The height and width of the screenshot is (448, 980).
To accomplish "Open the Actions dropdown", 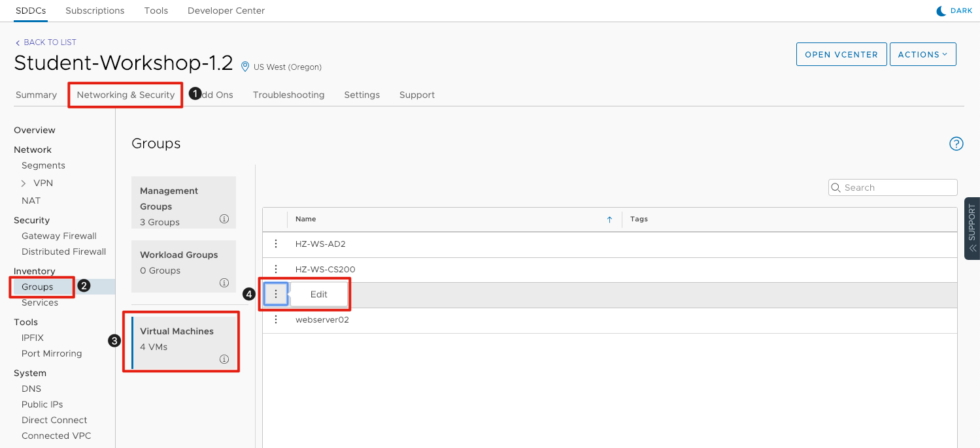I will pyautogui.click(x=922, y=55).
